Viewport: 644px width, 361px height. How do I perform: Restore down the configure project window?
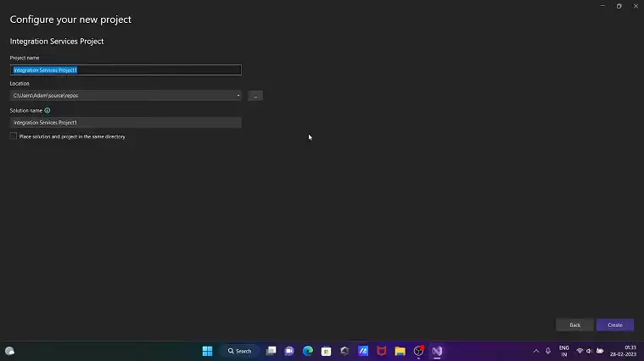pos(619,6)
